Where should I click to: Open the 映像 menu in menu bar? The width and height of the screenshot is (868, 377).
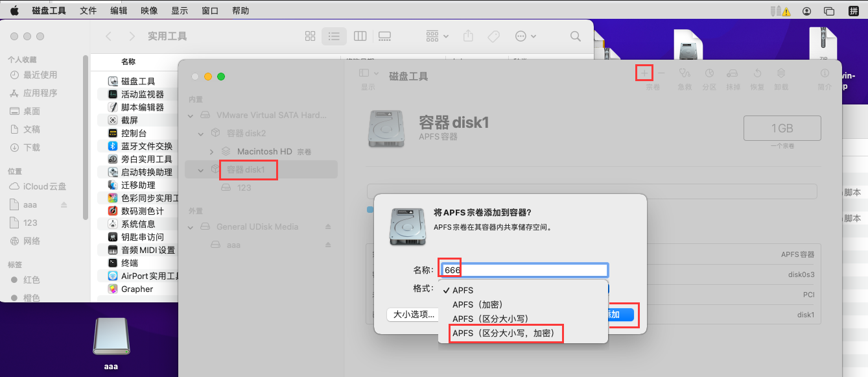pos(148,11)
